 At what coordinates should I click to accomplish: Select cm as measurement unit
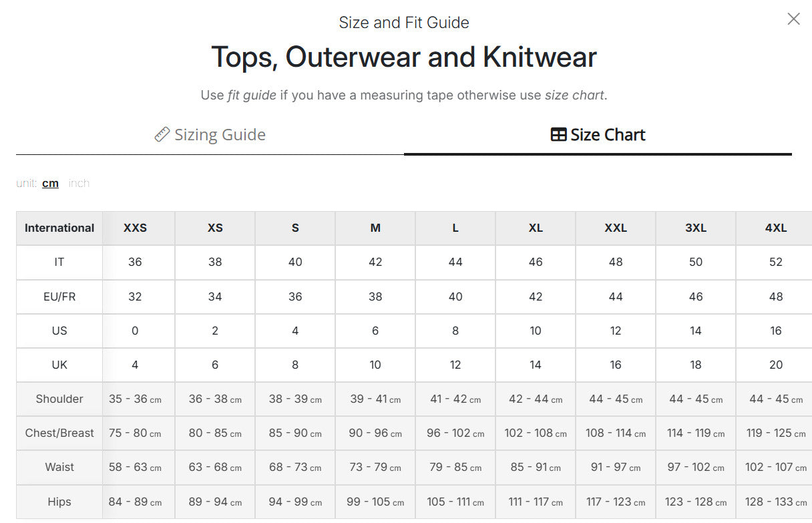[50, 183]
